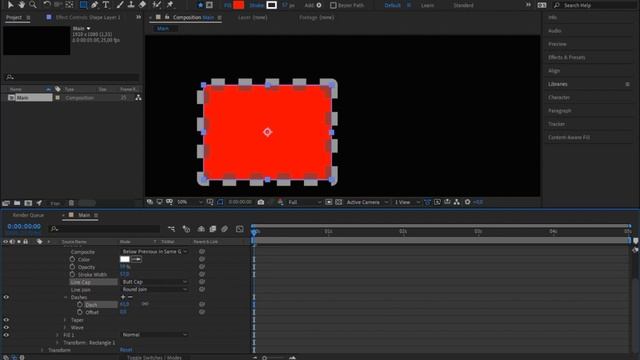Toggle Frame Blending for timeline layers

213,229
